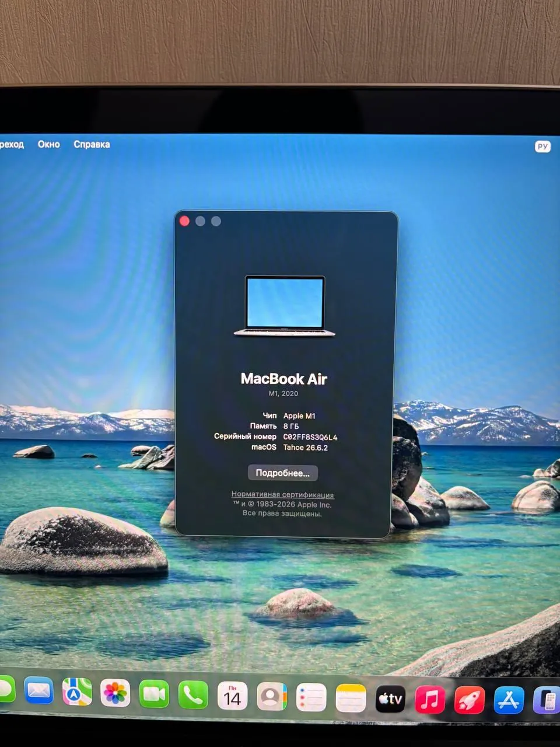Open the Справка menu
Image resolution: width=560 pixels, height=747 pixels.
pos(92,144)
